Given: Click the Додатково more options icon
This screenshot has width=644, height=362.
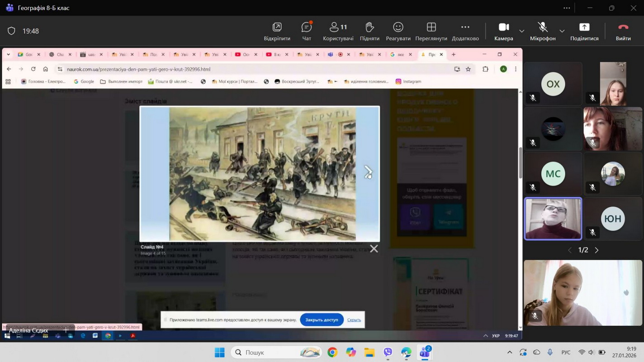Looking at the screenshot, I should click(465, 31).
